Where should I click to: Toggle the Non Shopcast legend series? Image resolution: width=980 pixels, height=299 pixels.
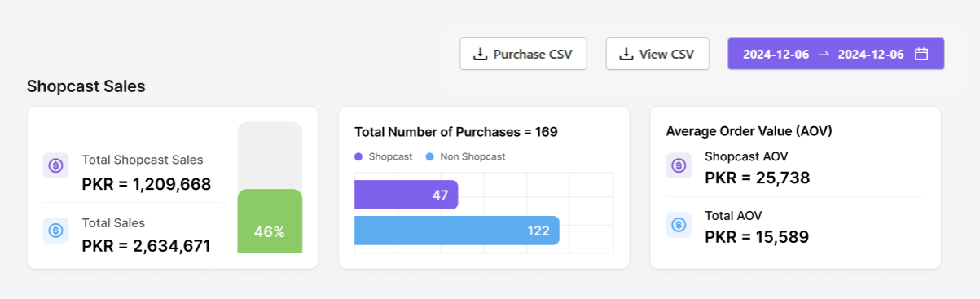(x=466, y=156)
